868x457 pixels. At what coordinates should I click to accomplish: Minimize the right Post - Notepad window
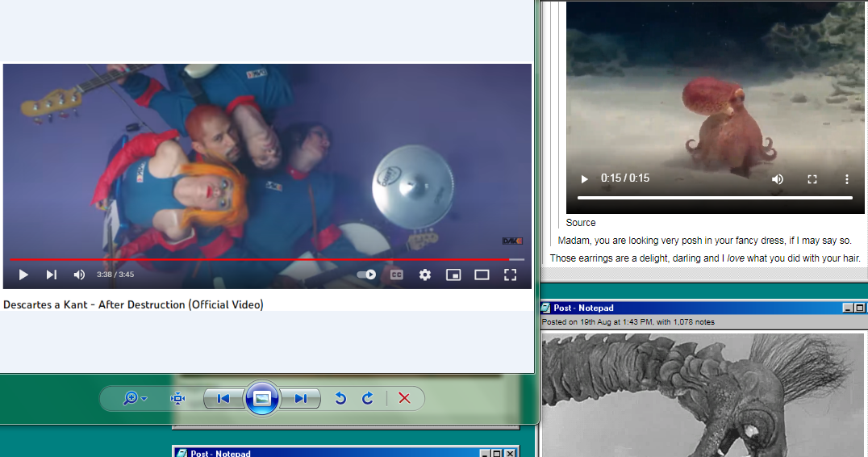coord(848,308)
